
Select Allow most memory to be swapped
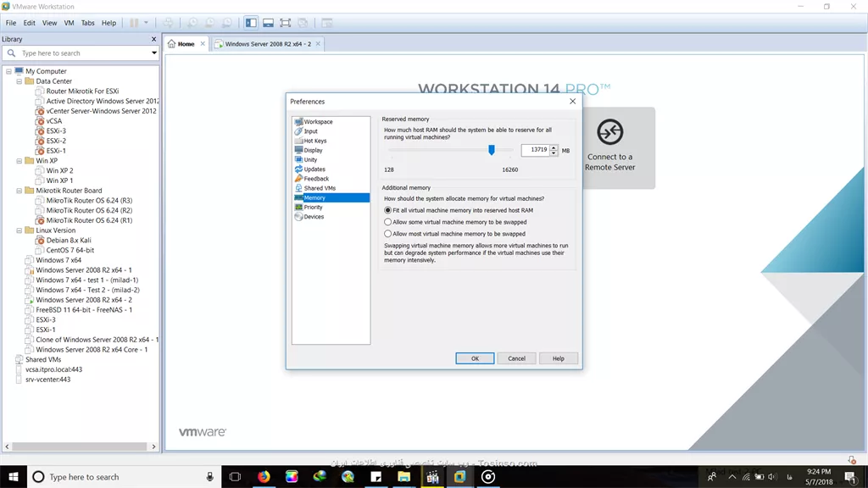click(454, 234)
